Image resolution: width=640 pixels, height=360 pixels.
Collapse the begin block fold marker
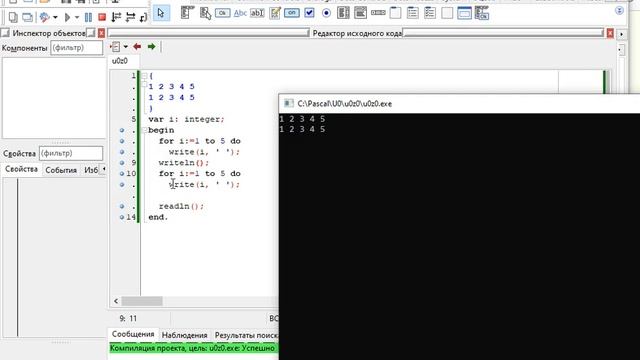pos(144,130)
